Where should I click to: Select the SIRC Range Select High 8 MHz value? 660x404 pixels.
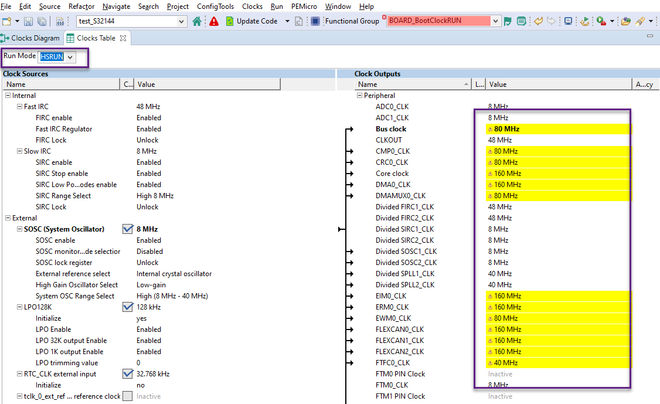click(155, 196)
